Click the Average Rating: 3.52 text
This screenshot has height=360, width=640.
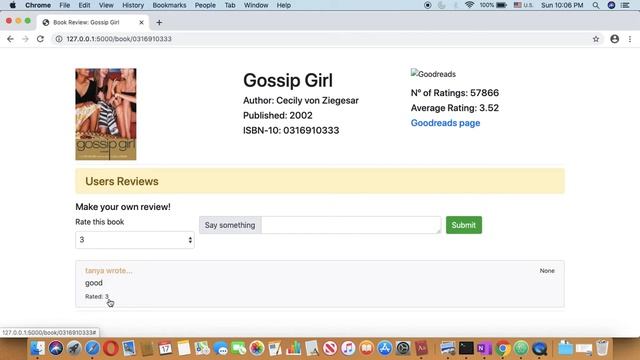455,108
